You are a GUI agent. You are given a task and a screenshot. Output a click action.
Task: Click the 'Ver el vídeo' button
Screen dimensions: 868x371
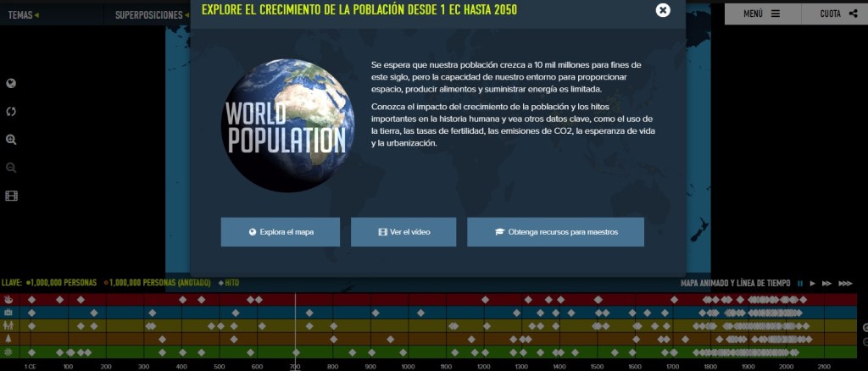point(403,232)
